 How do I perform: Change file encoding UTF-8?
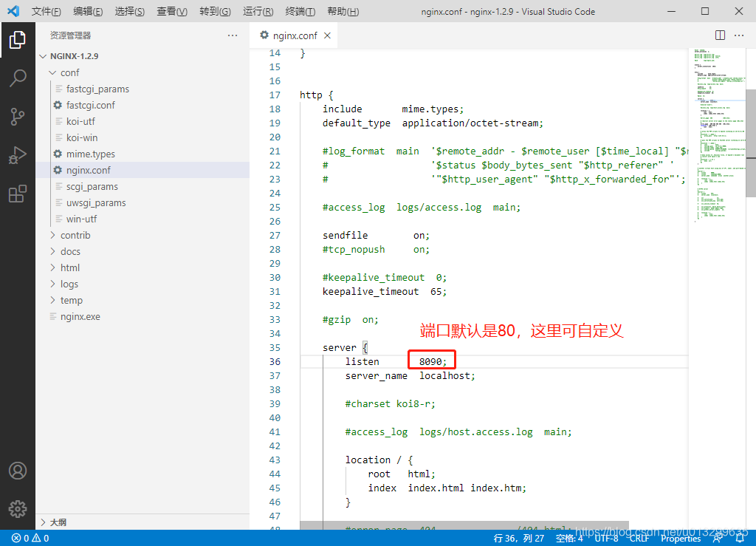[x=607, y=539]
